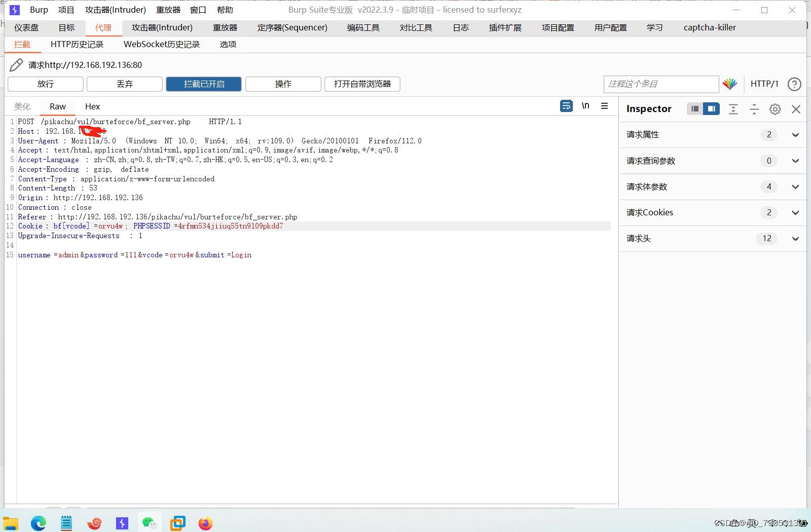Switch Inspector to left layout

[x=695, y=109]
